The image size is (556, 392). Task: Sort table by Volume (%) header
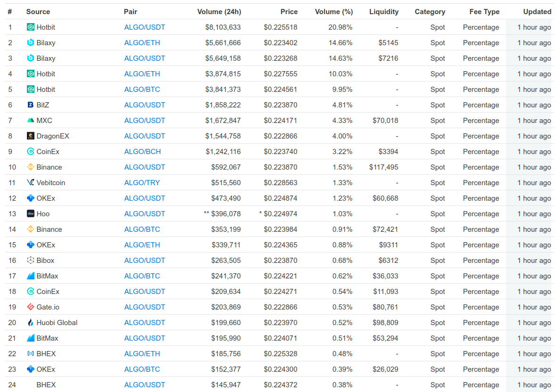click(x=334, y=12)
